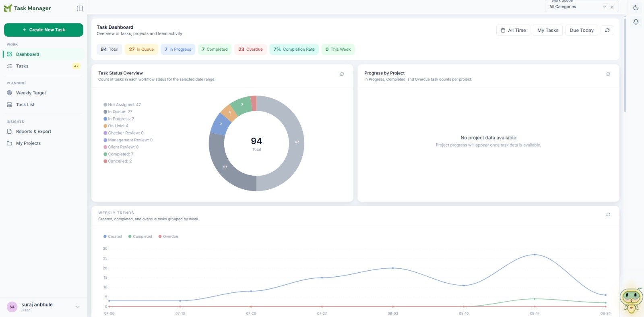
Task: Click Management Review: 0 legend entry
Action: (x=128, y=140)
